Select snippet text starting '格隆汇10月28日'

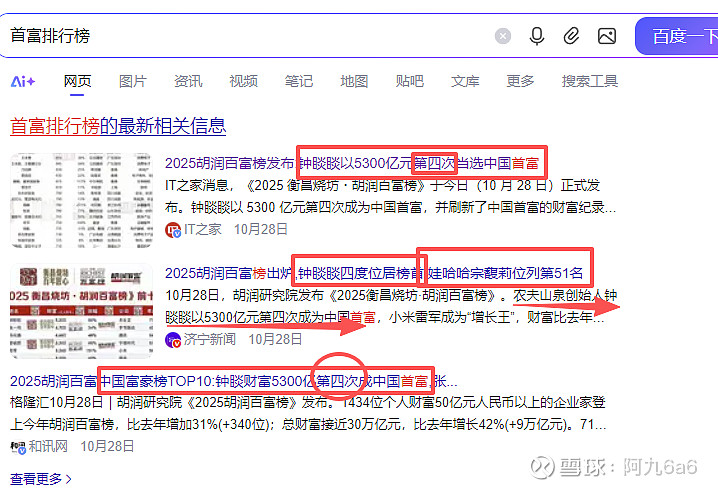308,413
